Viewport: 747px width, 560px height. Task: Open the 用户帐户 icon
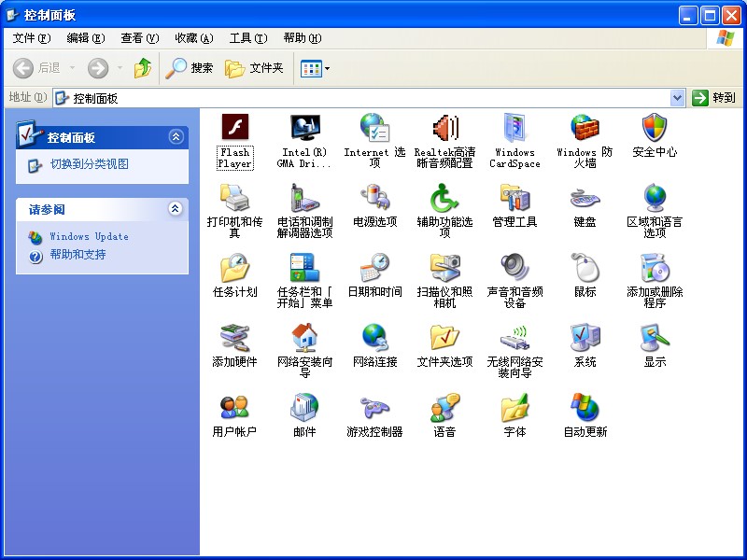(x=234, y=408)
